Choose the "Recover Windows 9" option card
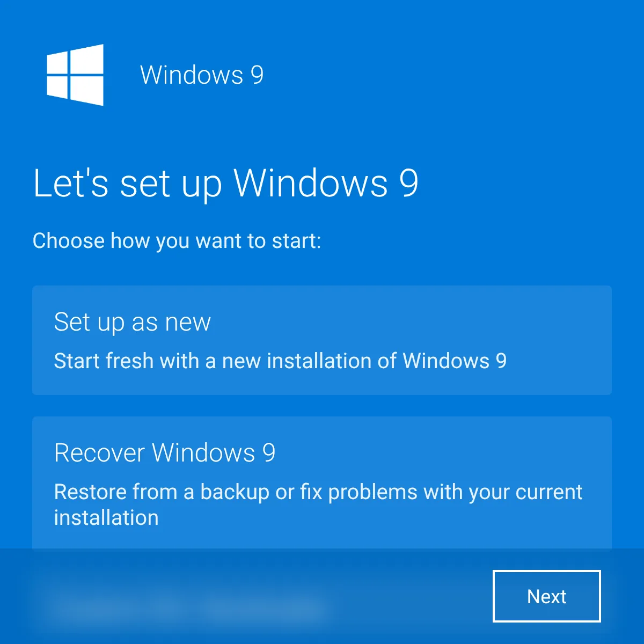This screenshot has width=644, height=644. click(322, 482)
